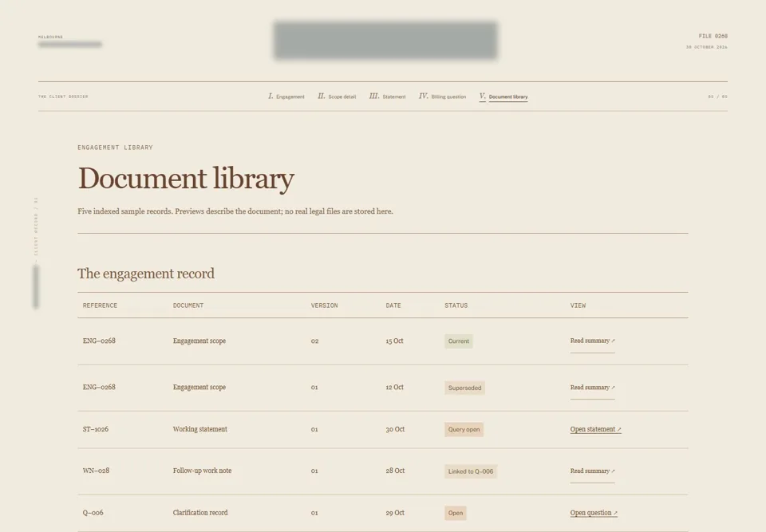Click the DOCUMENT column header
This screenshot has height=532, width=766.
[188, 305]
